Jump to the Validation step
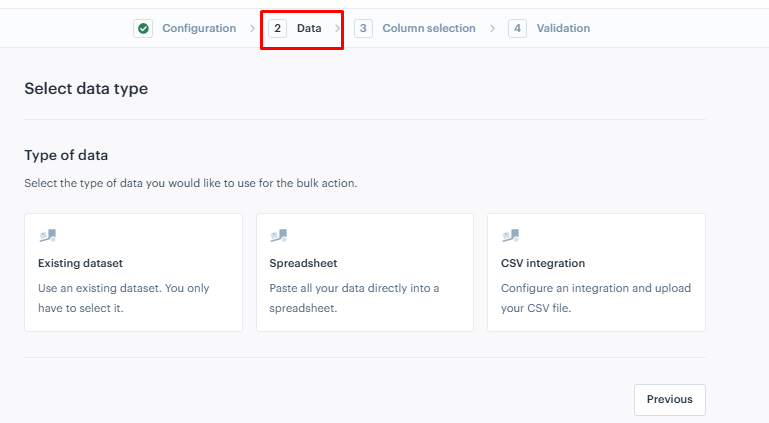 pyautogui.click(x=563, y=28)
